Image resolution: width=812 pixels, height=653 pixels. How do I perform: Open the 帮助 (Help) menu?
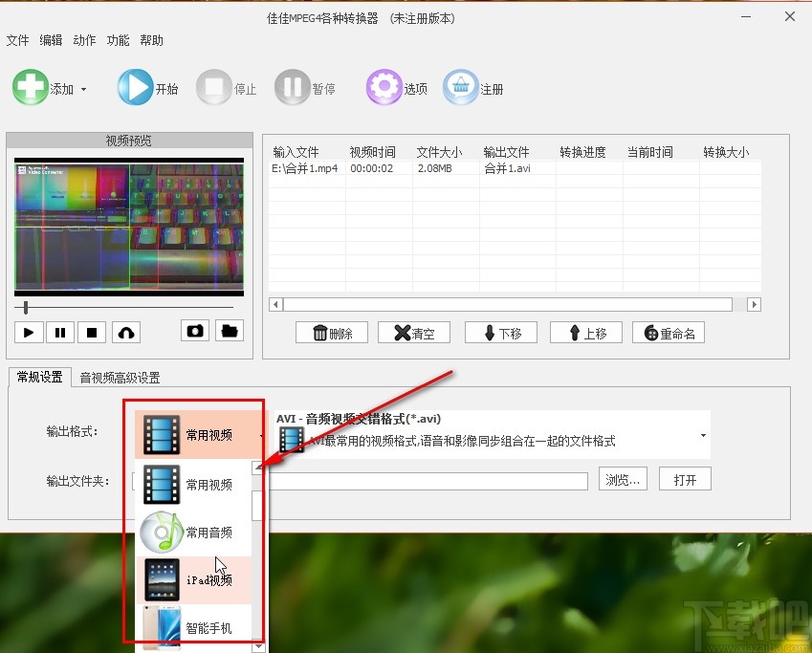152,40
